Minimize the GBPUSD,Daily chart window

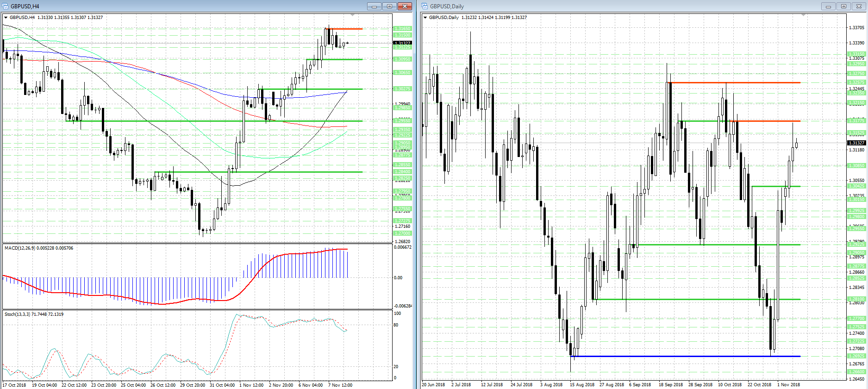tap(828, 6)
